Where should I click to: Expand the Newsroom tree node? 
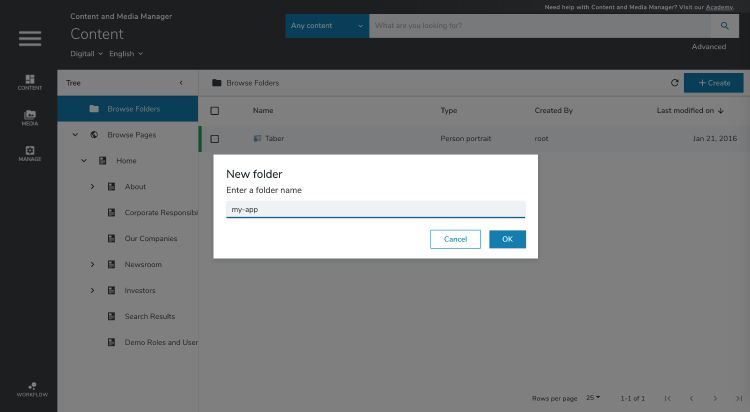tap(92, 264)
